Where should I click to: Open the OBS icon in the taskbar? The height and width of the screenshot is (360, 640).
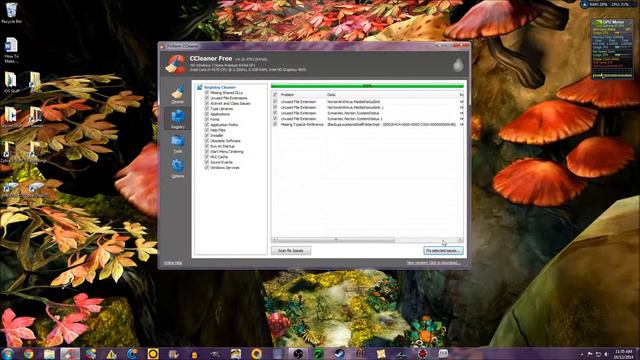pos(298,353)
